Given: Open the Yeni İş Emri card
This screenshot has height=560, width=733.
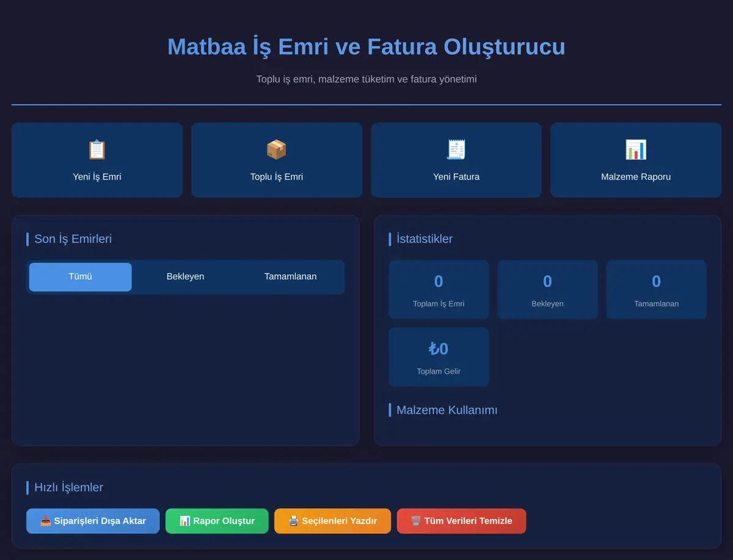Looking at the screenshot, I should [x=97, y=160].
